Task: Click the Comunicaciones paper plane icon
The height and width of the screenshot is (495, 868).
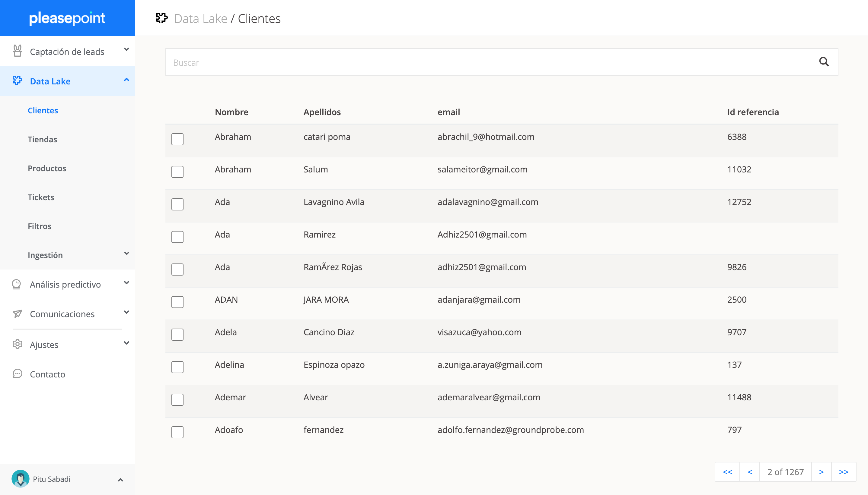Action: pos(17,314)
